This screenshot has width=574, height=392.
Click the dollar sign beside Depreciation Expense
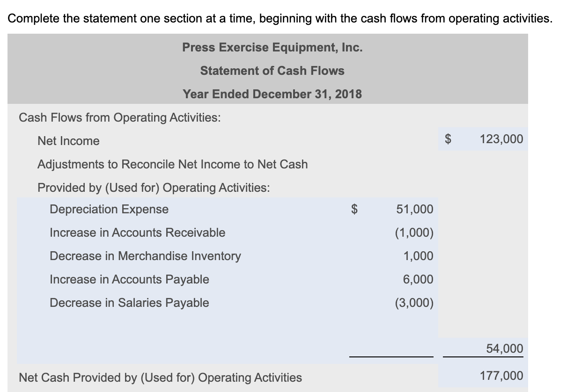click(354, 209)
